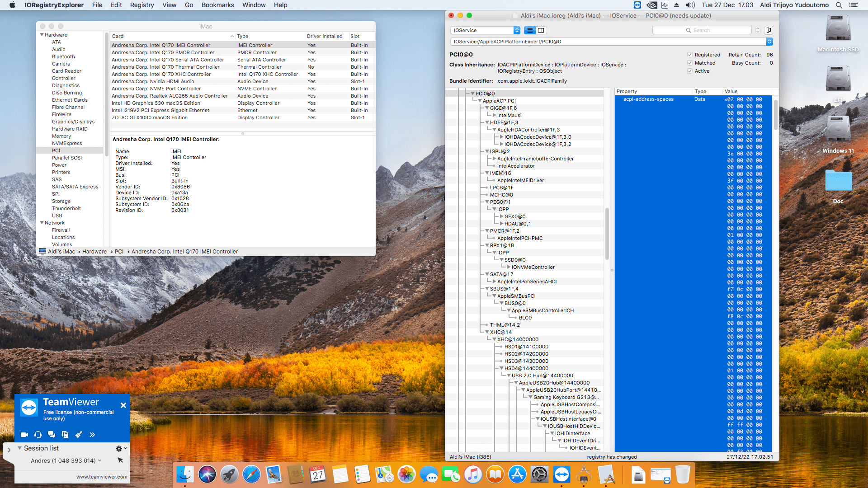The width and height of the screenshot is (868, 488).
Task: Show more TeamViewer panel tools
Action: pyautogui.click(x=92, y=435)
